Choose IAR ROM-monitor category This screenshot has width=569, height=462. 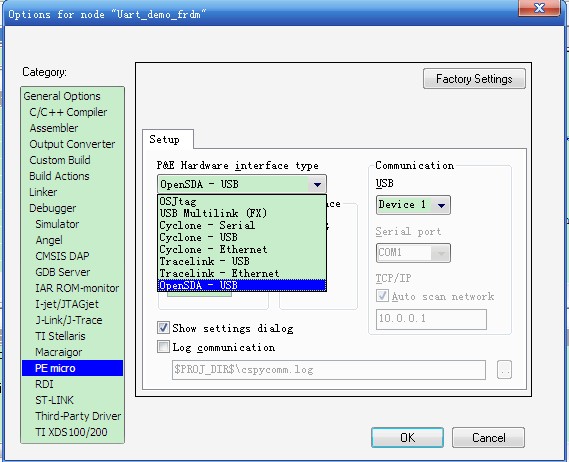(x=77, y=288)
